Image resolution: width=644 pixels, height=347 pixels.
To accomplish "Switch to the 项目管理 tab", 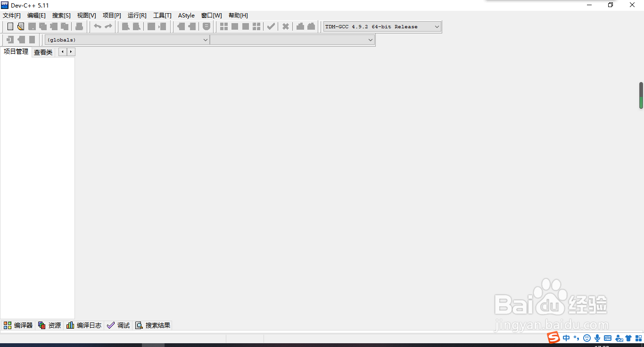I will click(16, 52).
